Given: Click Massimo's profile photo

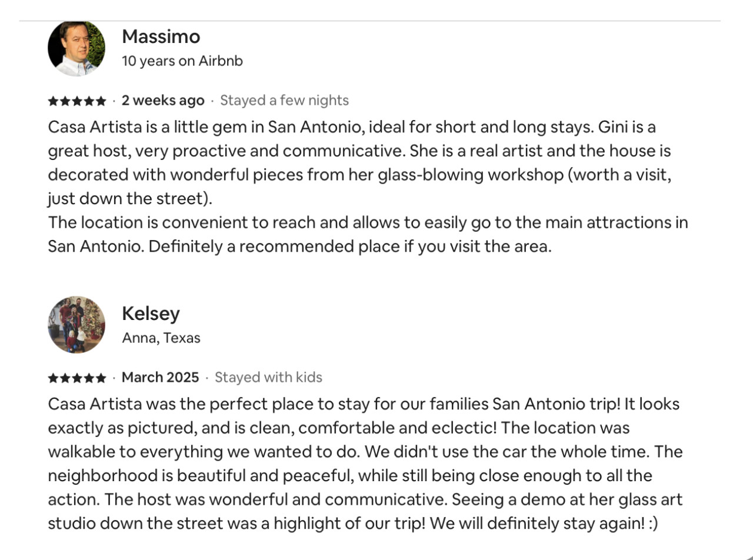Looking at the screenshot, I should pos(76,48).
